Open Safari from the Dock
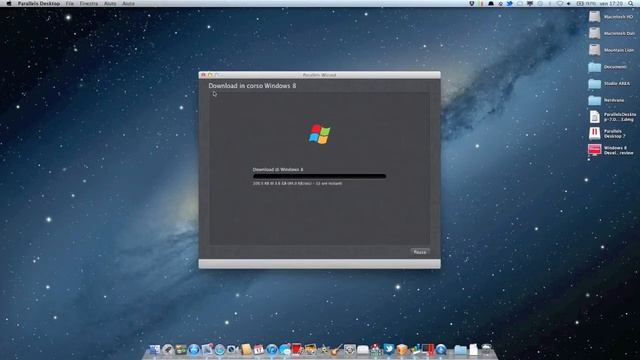Viewport: 640px width, 360px height. pos(220,349)
